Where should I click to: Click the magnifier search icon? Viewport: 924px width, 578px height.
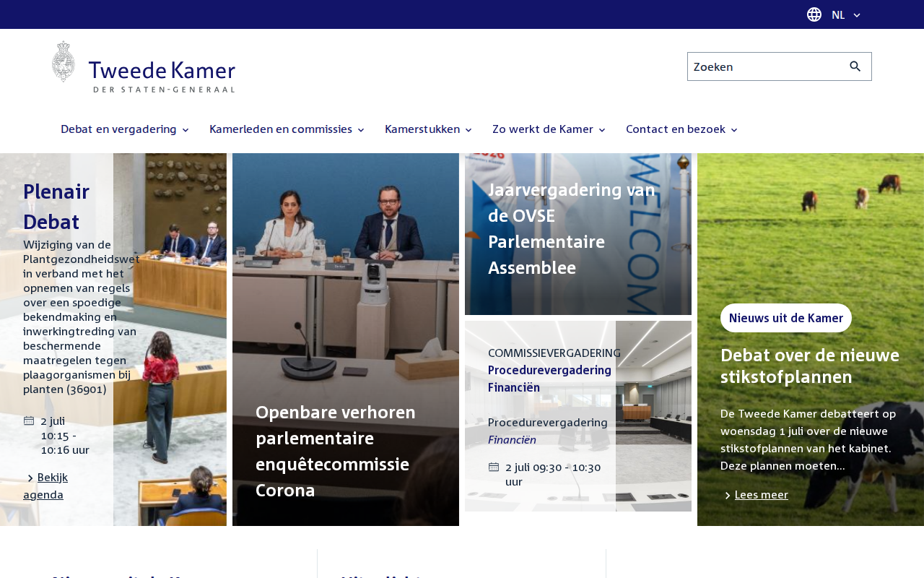click(x=855, y=66)
